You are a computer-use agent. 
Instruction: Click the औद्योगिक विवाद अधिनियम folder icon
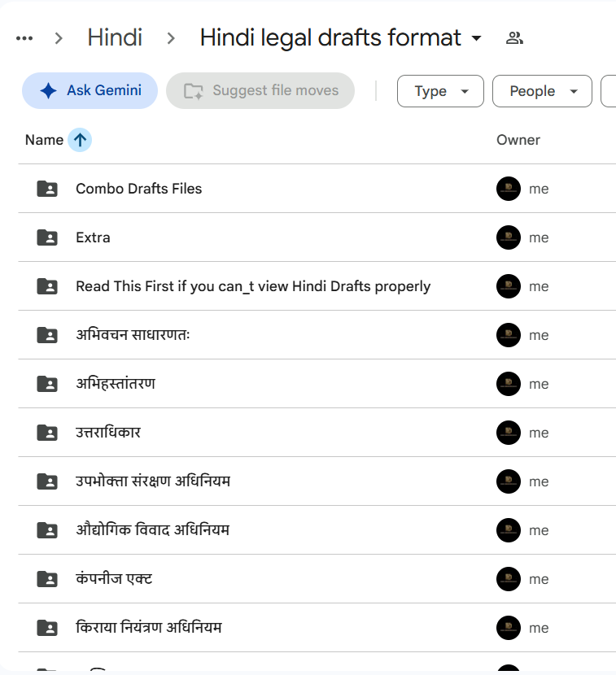(x=47, y=530)
